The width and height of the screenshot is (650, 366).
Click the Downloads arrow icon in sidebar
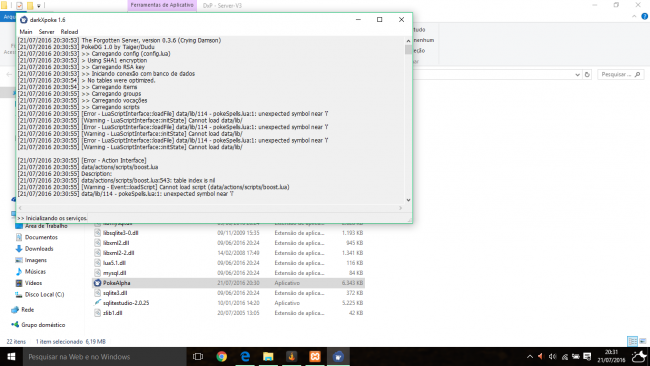19,249
